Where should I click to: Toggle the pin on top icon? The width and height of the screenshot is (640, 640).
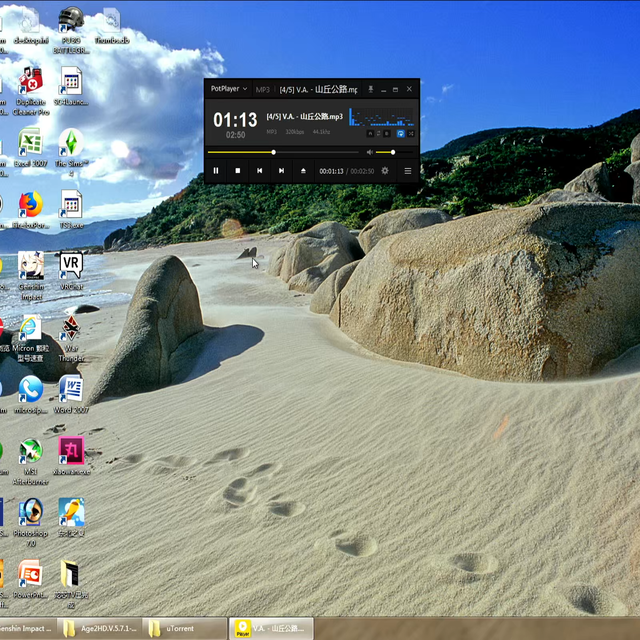371,90
